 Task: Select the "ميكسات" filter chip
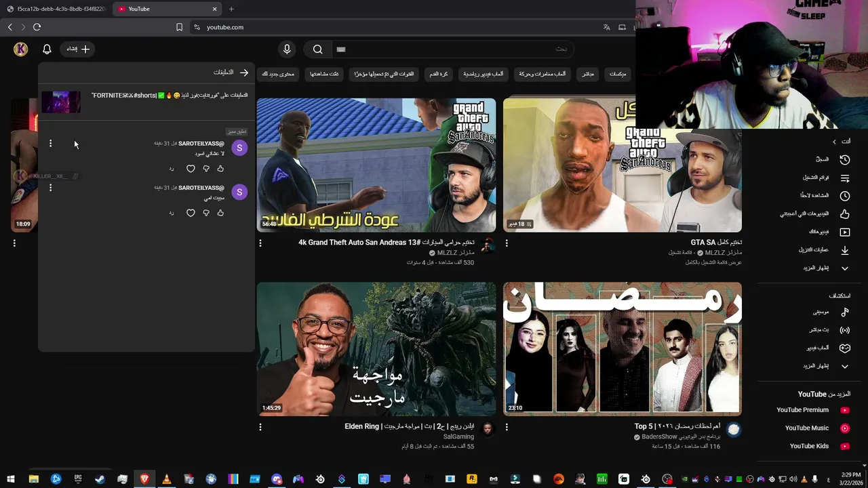pos(617,74)
